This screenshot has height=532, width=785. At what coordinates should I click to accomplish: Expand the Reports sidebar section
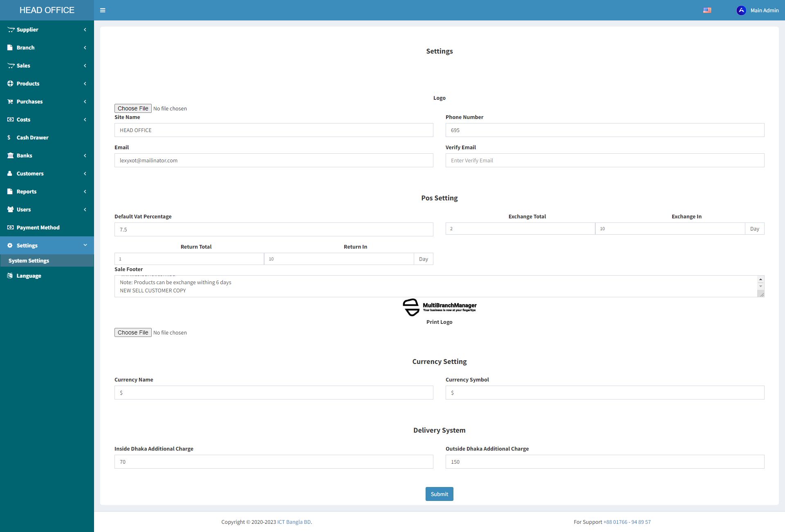(x=47, y=191)
